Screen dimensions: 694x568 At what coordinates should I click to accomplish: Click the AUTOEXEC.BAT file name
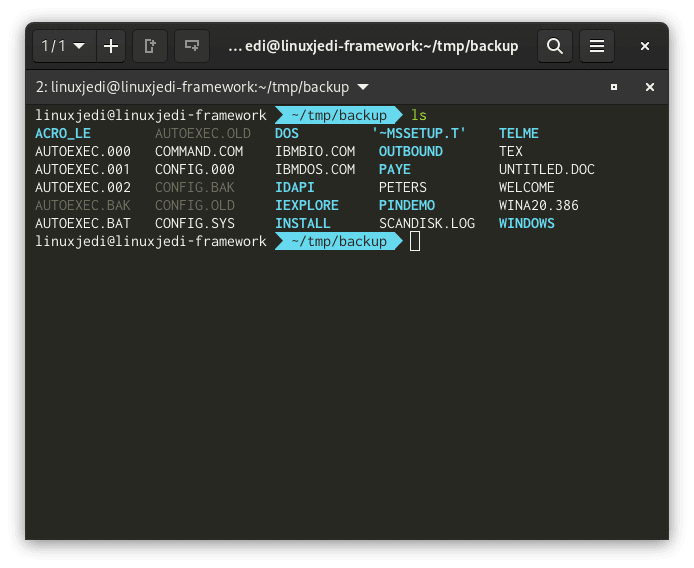83,223
